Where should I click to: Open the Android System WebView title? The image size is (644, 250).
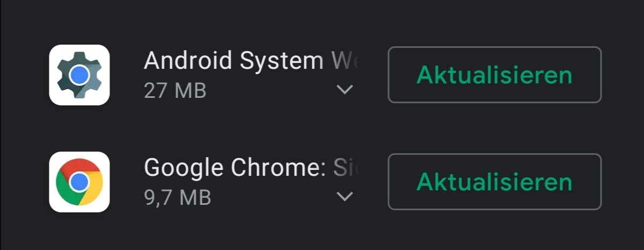251,61
